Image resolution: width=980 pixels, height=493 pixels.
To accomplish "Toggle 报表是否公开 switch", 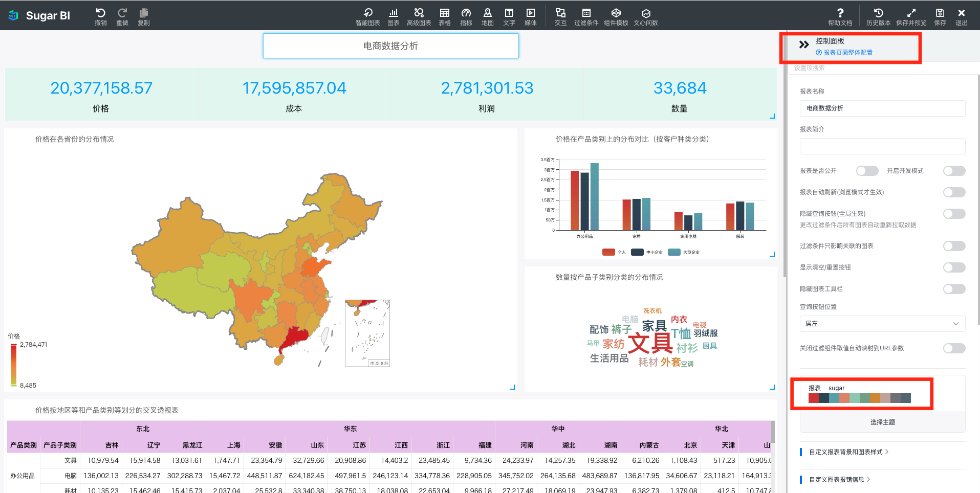I will [867, 171].
